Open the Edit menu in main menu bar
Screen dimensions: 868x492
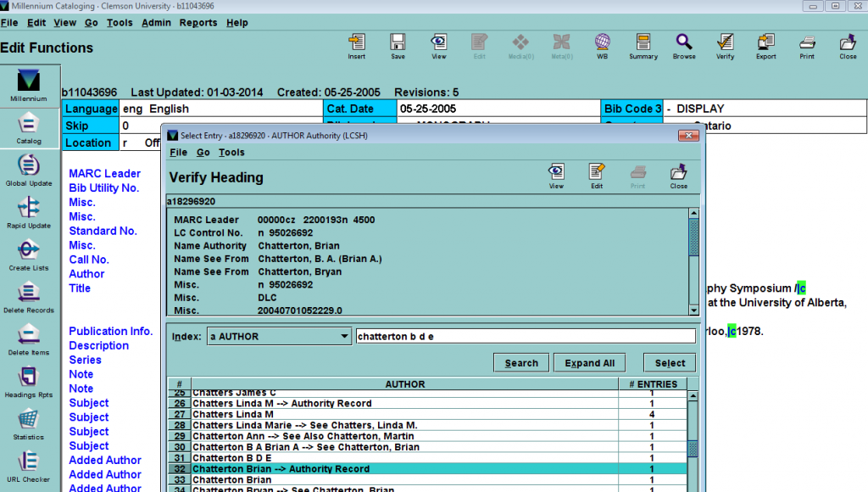(36, 23)
